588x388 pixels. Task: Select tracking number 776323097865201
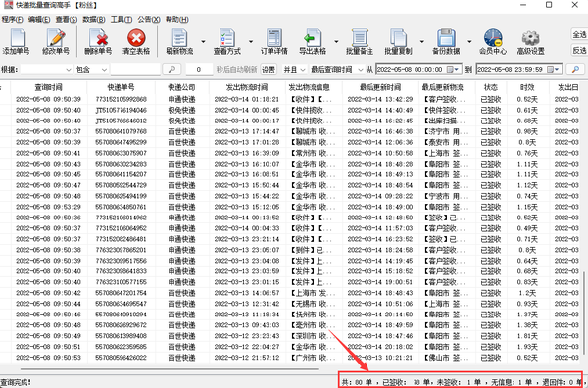(121, 250)
